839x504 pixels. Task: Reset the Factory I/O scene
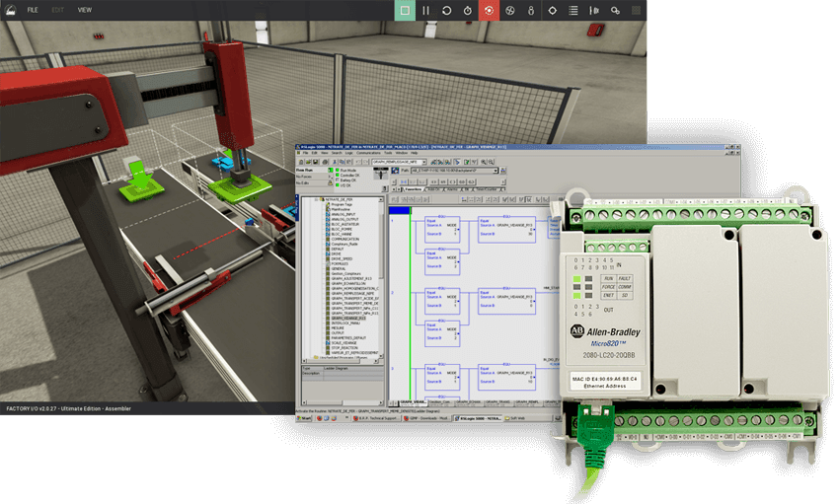[x=446, y=10]
